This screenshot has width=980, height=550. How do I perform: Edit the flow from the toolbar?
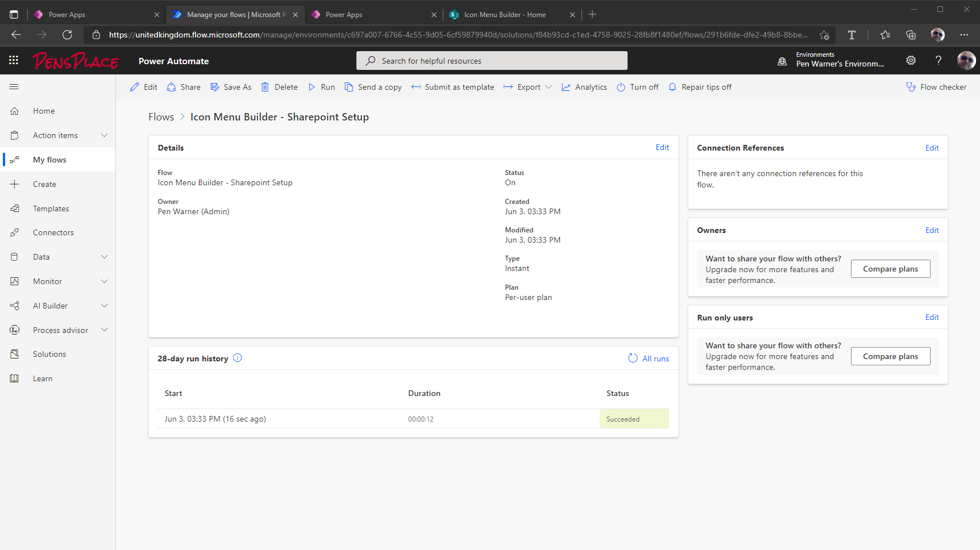tap(144, 87)
